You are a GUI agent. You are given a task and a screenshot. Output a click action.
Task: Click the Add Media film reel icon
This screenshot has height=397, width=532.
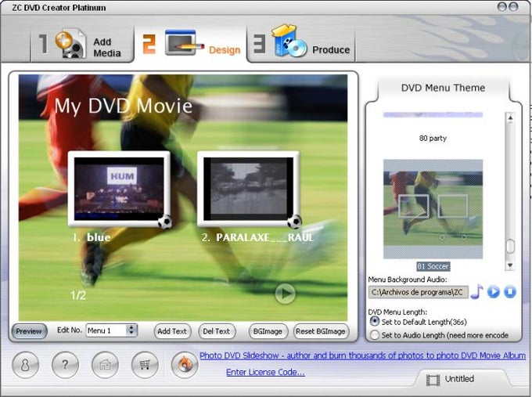tap(70, 44)
